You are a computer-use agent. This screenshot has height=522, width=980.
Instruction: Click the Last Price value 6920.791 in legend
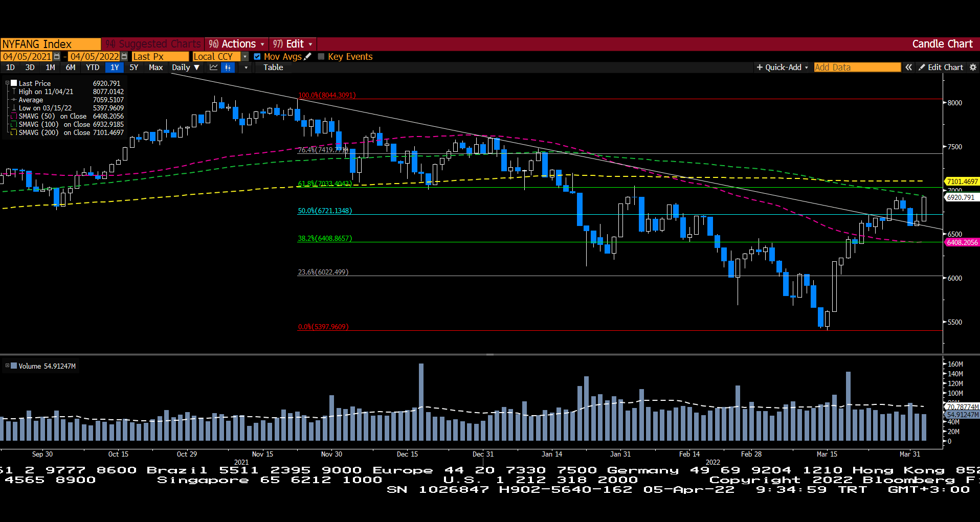click(106, 83)
